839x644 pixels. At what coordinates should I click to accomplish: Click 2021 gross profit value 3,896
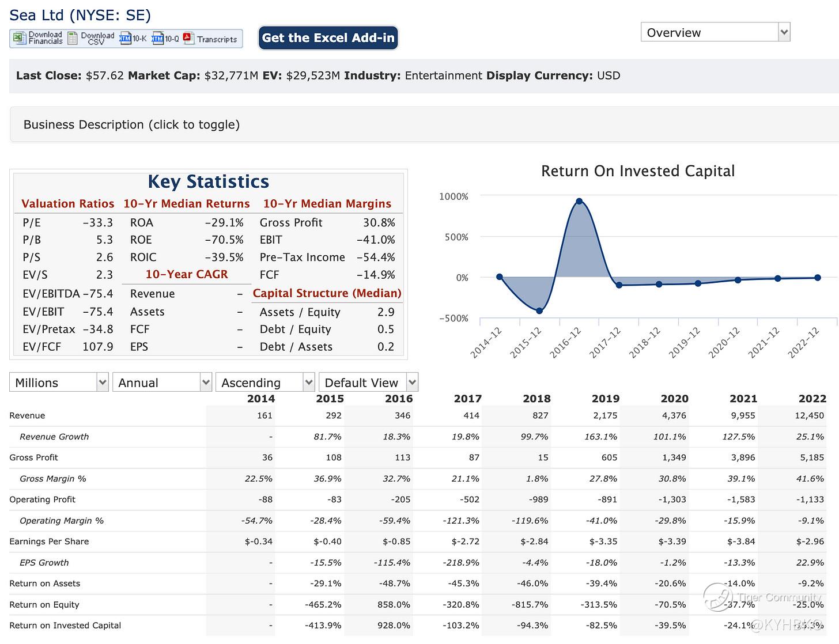click(743, 457)
